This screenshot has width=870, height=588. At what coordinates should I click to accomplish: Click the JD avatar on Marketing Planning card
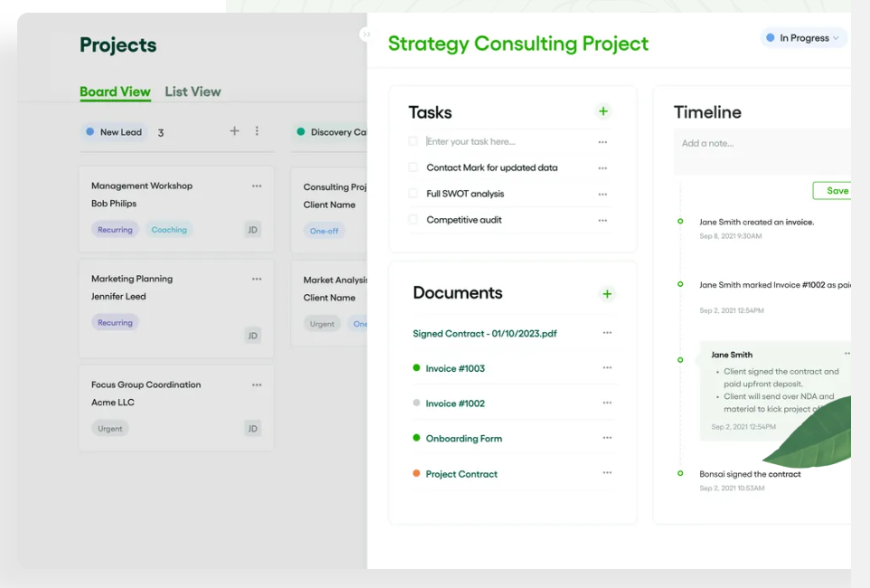pyautogui.click(x=252, y=336)
